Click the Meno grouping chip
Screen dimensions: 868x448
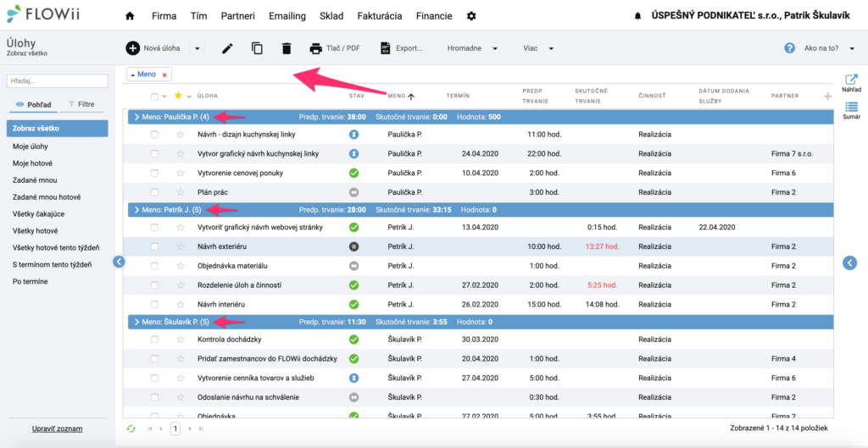click(149, 75)
